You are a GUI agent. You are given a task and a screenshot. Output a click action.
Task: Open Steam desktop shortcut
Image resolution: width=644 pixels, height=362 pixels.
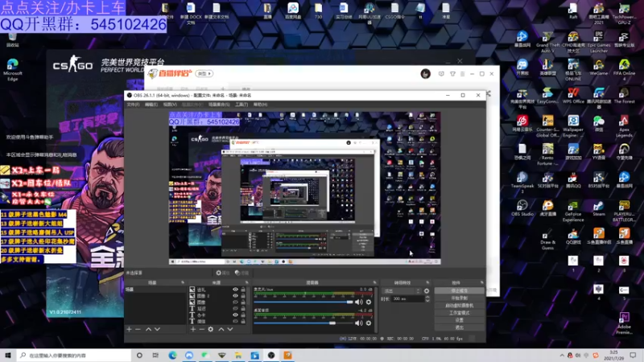[598, 208]
